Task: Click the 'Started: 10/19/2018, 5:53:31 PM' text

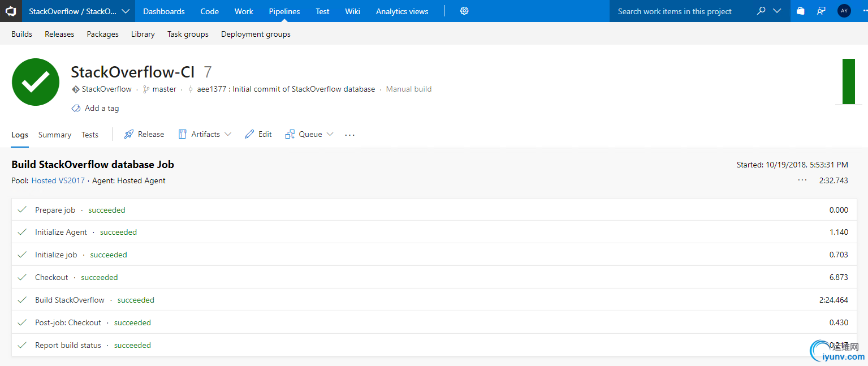Action: coord(792,165)
